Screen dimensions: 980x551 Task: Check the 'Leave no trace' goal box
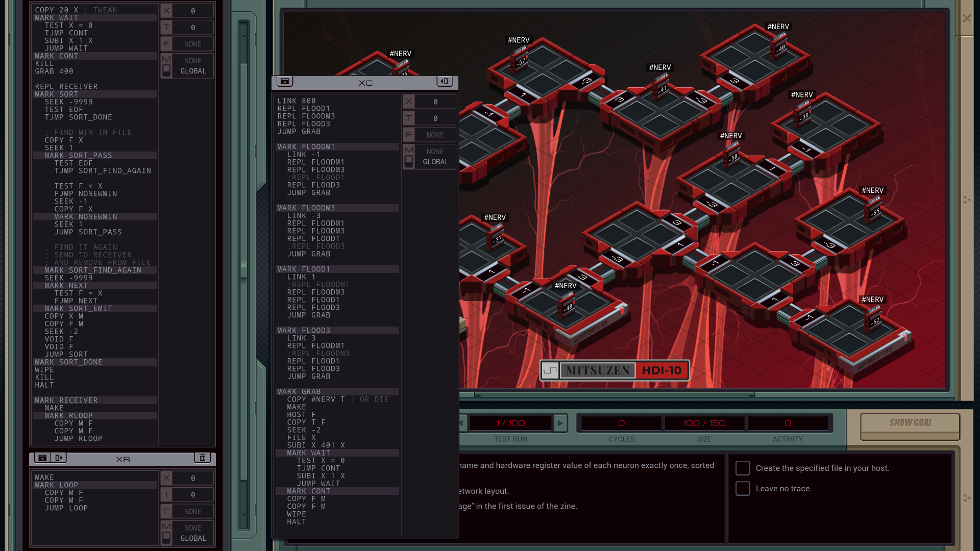click(743, 488)
